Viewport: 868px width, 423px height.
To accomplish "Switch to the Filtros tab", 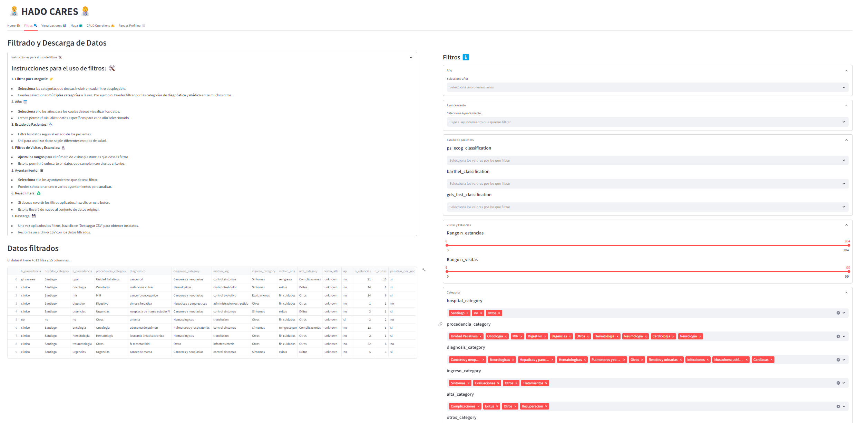I will click(x=31, y=26).
